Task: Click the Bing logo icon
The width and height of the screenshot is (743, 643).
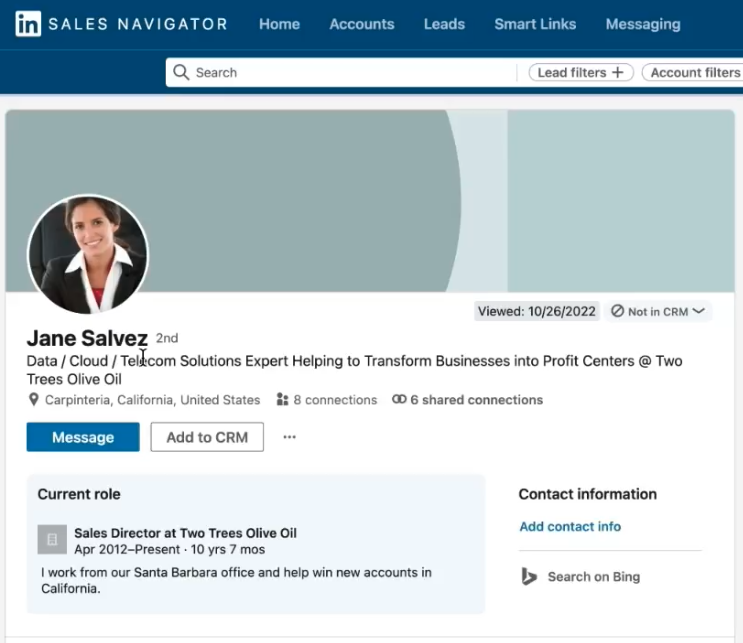Action: (x=530, y=577)
